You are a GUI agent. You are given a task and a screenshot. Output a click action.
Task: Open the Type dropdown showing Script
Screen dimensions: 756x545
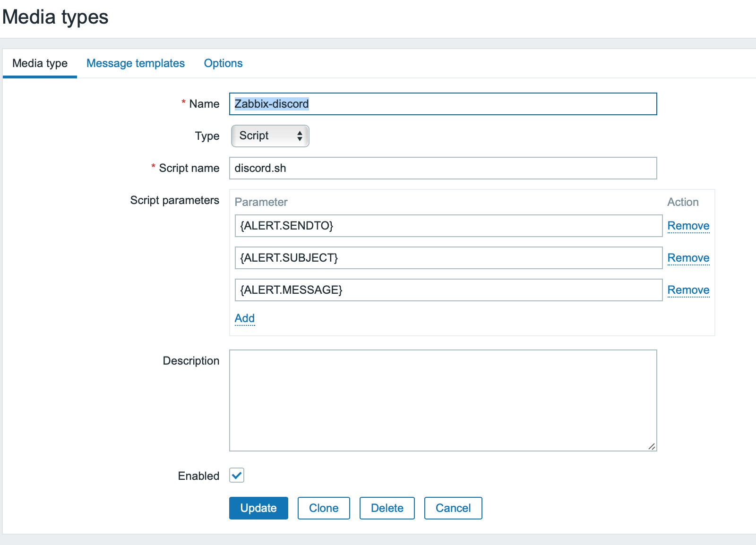(x=270, y=136)
